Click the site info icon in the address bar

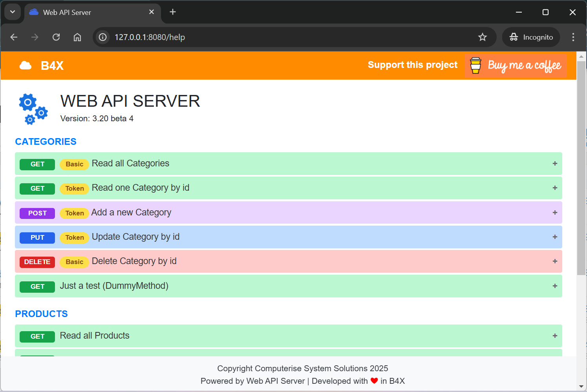(102, 37)
